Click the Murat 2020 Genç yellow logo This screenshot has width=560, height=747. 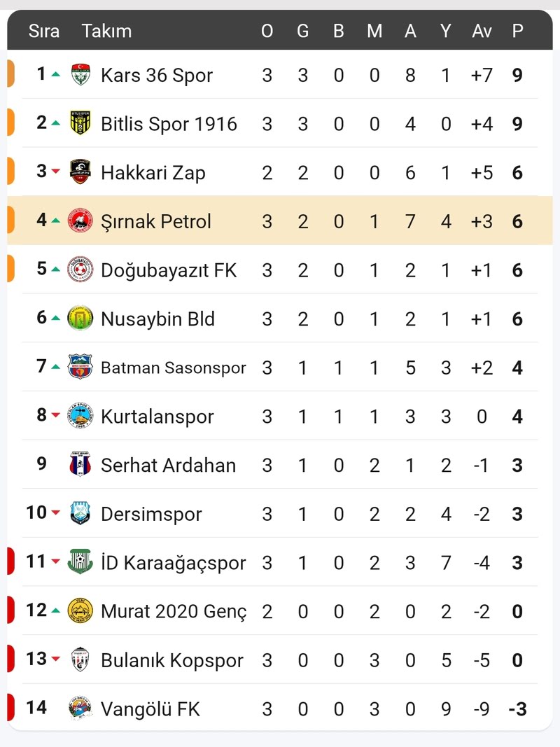[80, 611]
